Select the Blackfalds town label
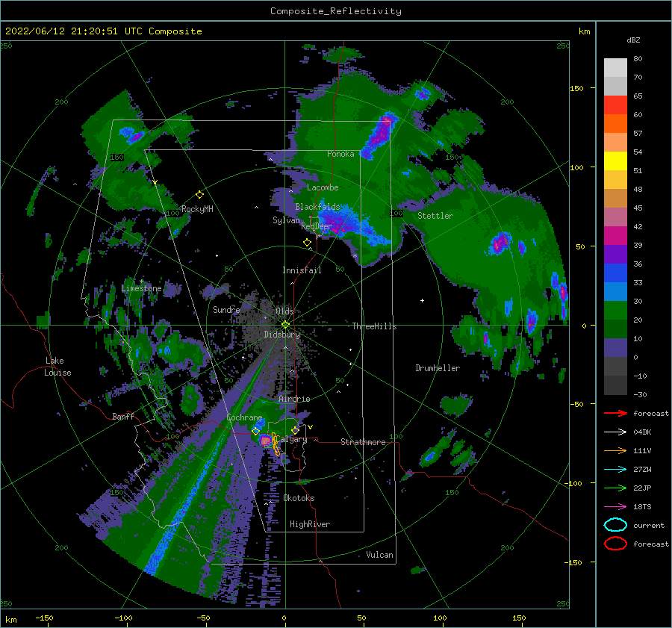The height and width of the screenshot is (628, 672). pyautogui.click(x=317, y=207)
